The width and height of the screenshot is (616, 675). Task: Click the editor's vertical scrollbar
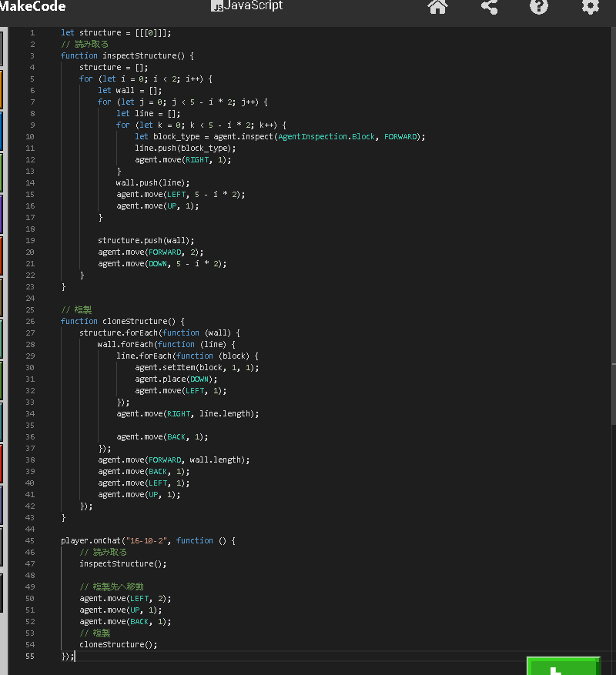[613, 231]
